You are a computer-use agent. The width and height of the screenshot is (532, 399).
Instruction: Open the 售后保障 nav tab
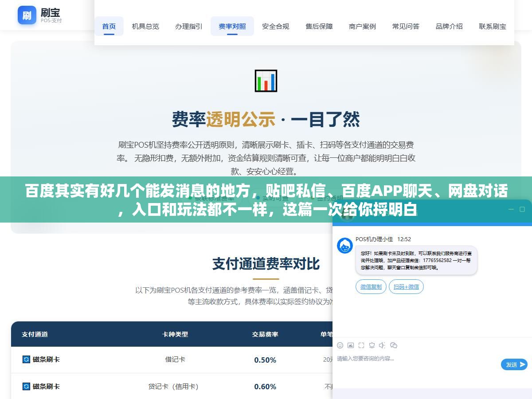tap(319, 26)
